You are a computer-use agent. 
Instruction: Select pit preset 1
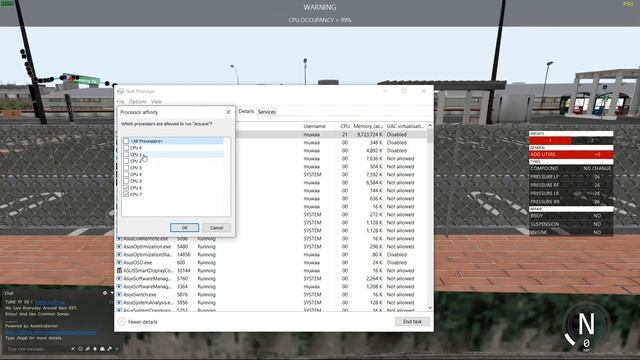(550, 140)
